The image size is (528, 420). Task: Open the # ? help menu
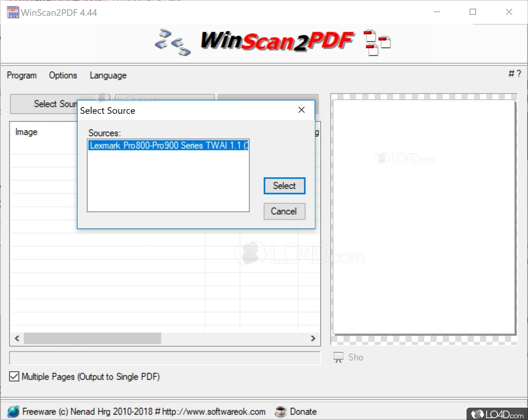point(515,73)
